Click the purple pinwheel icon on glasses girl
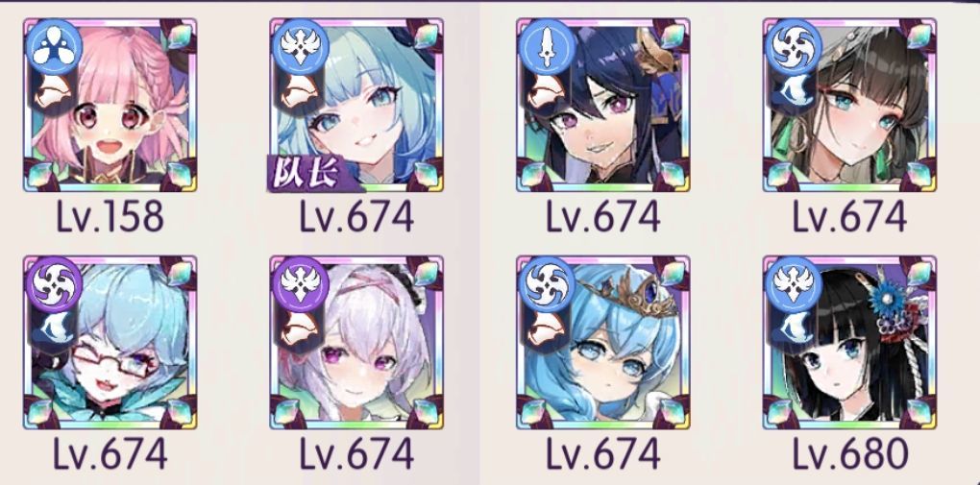Viewport: 980px width, 485px height. click(53, 285)
